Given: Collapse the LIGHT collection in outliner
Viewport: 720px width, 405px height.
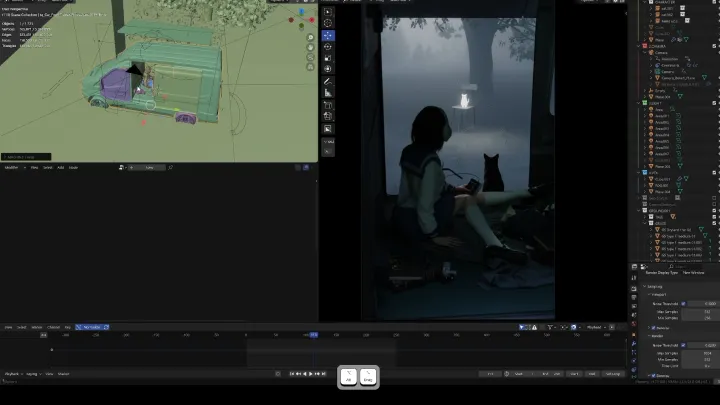Looking at the screenshot, I should 639,103.
